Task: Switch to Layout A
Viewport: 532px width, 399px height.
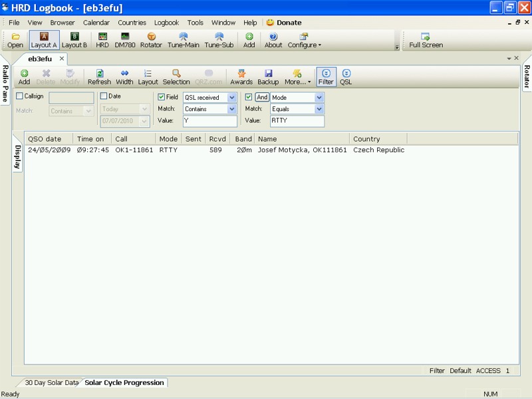Action: click(x=44, y=40)
